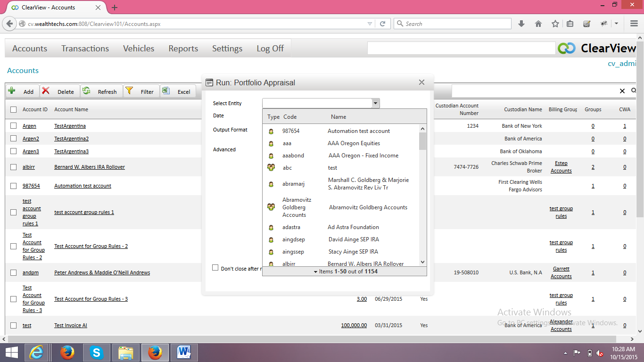This screenshot has width=644, height=362.
Task: Open File Explorer from the taskbar
Action: point(126,352)
